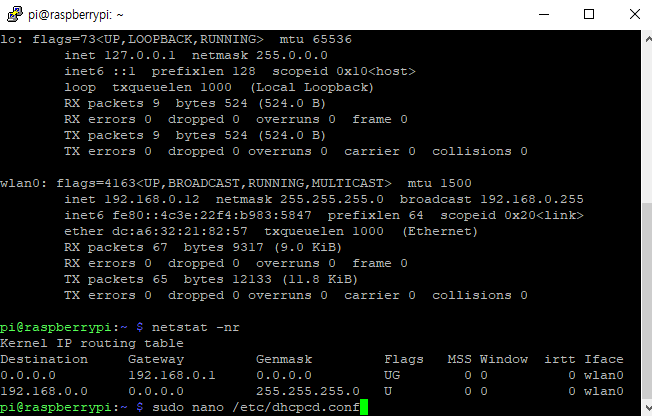The image size is (652, 416).
Task: Click destination 192.168.0.0 in routing table
Action: (x=44, y=391)
